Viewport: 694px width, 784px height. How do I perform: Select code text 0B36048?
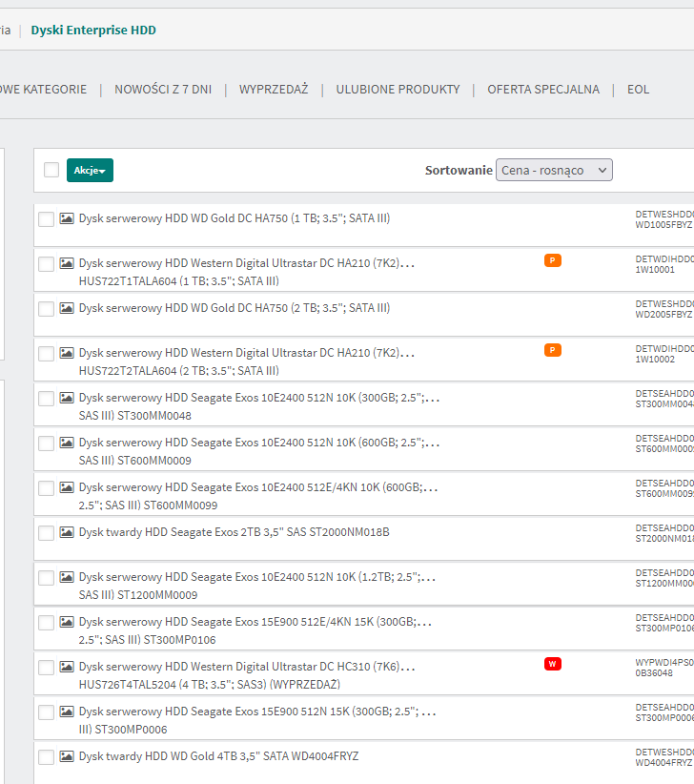click(x=654, y=673)
